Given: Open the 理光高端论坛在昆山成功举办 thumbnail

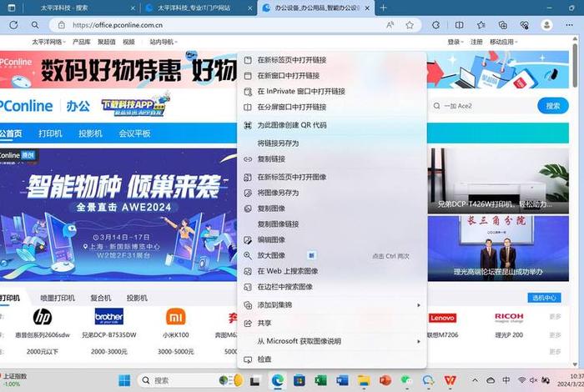Looking at the screenshot, I should (498, 249).
